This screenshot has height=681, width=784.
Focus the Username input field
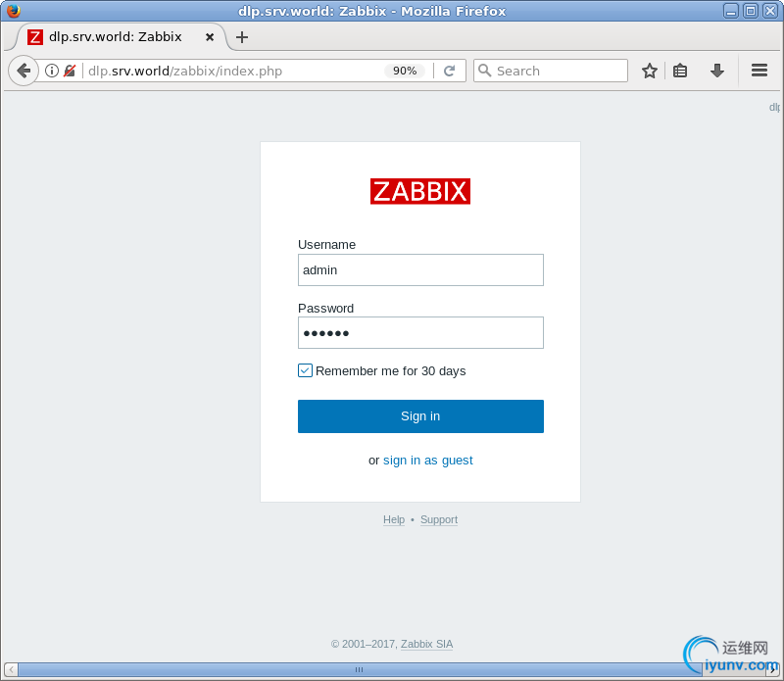tap(420, 270)
